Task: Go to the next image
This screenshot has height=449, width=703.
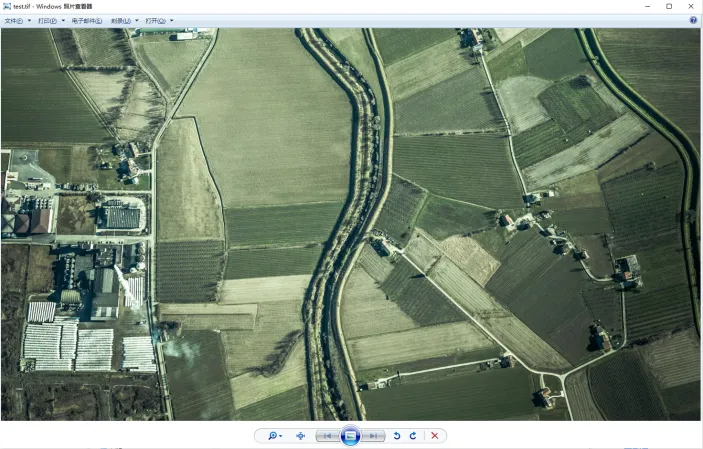Action: click(373, 436)
